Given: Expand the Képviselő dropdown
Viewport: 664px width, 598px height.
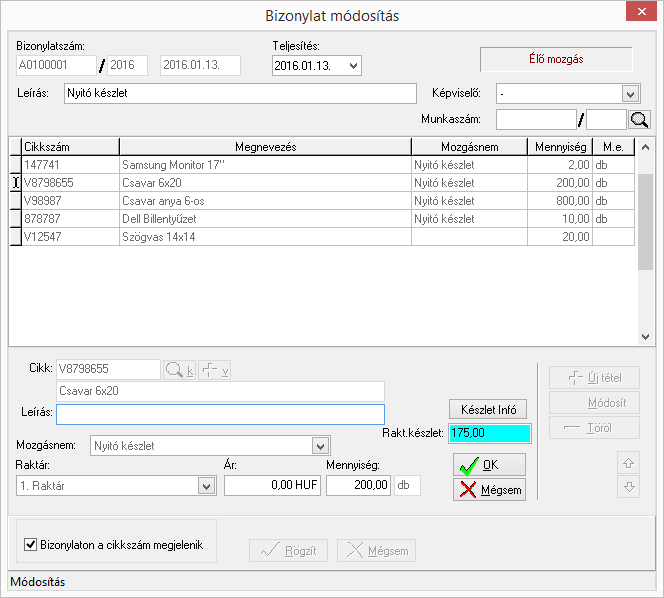Looking at the screenshot, I should click(x=630, y=94).
